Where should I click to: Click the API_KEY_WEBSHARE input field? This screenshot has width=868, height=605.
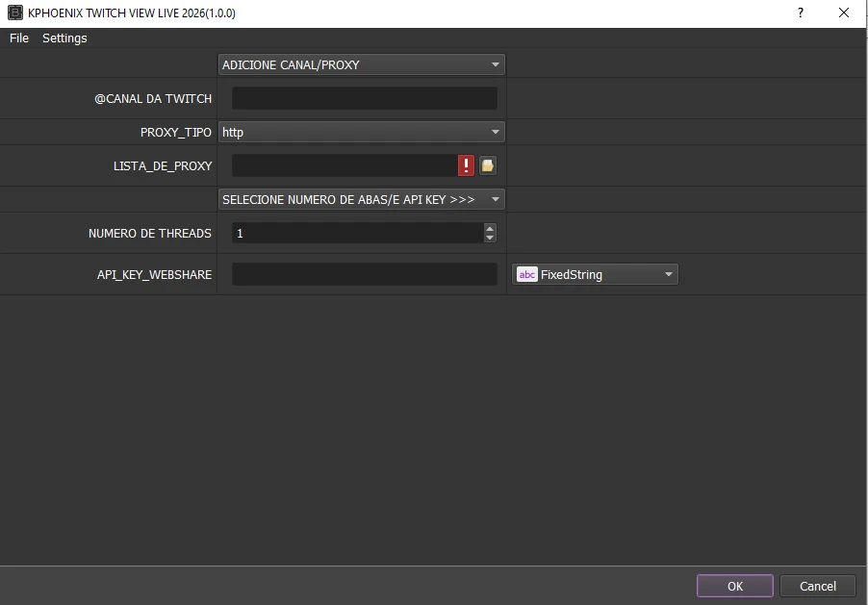pos(365,274)
